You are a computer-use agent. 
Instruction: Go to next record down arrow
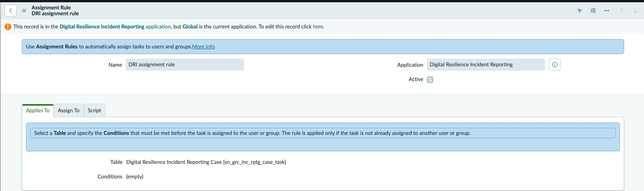pos(635,11)
